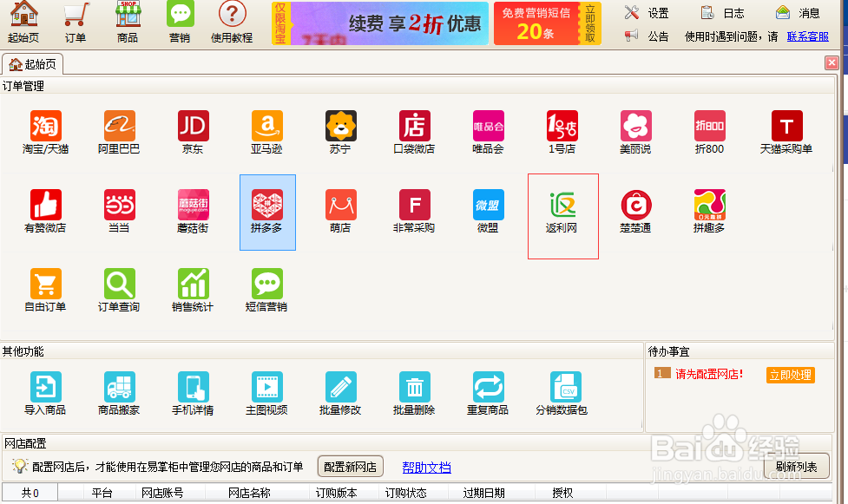Open the 订单 cart toolbar item
Image resolution: width=848 pixels, height=504 pixels.
(76, 23)
